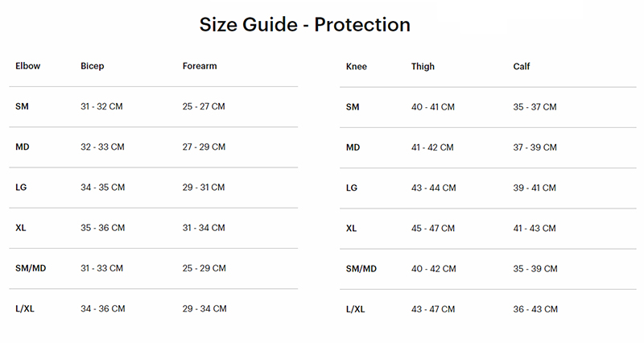Screen dimensions: 644x343
Task: Select the Knee column header
Action: click(356, 67)
